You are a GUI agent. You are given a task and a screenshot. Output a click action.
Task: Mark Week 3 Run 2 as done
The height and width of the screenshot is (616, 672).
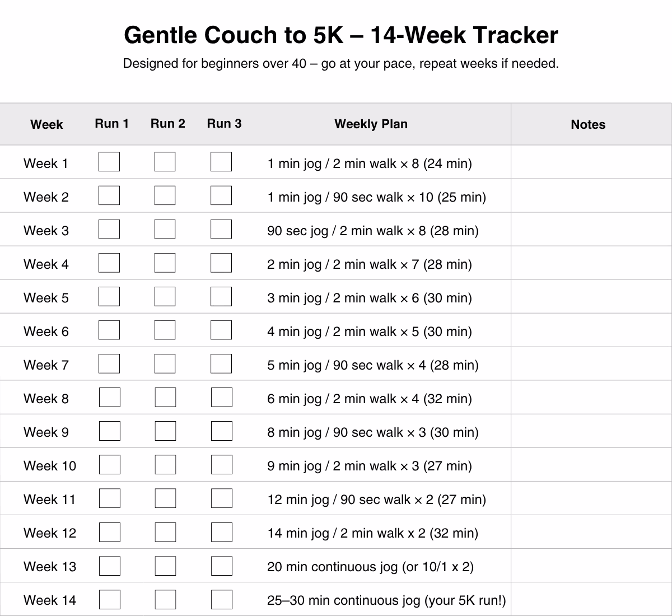pos(165,230)
